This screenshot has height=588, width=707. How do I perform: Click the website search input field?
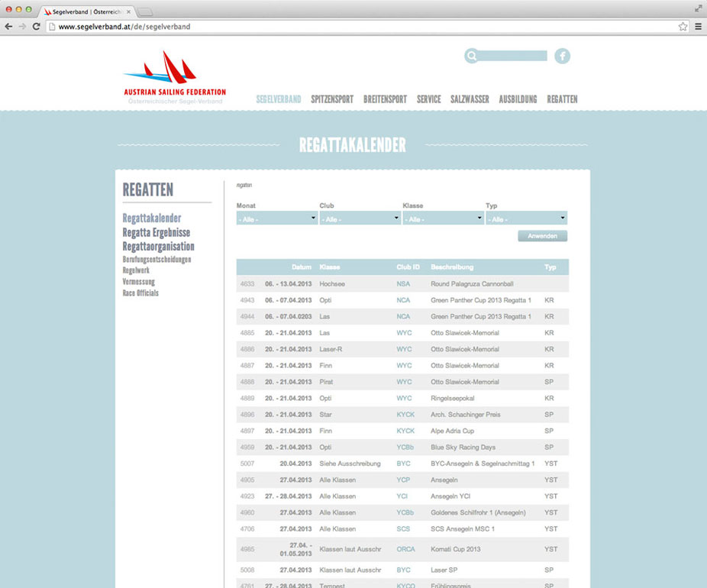click(x=513, y=56)
